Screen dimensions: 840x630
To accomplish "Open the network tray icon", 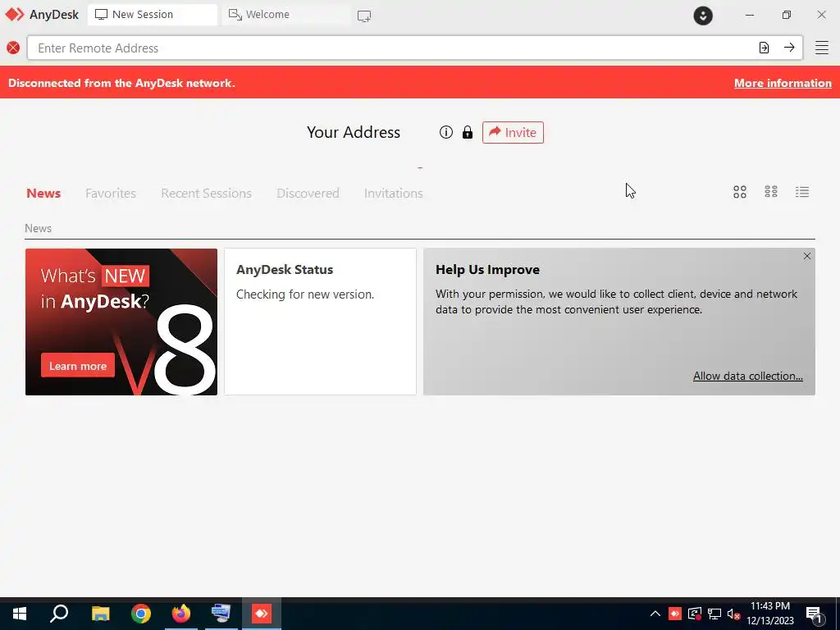I will (714, 614).
